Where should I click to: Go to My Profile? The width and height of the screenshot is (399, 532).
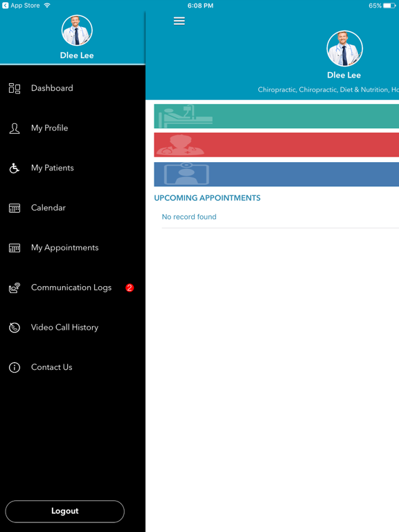click(x=73, y=128)
